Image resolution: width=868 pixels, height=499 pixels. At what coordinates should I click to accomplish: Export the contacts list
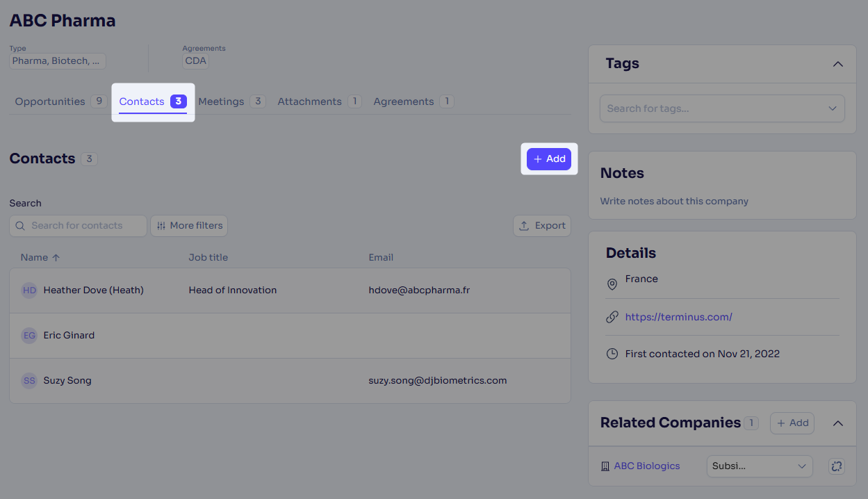(x=542, y=226)
